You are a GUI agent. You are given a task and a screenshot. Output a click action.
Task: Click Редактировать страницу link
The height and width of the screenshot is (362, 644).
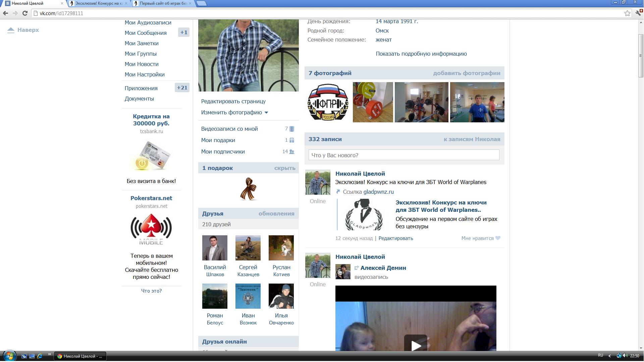click(x=233, y=101)
